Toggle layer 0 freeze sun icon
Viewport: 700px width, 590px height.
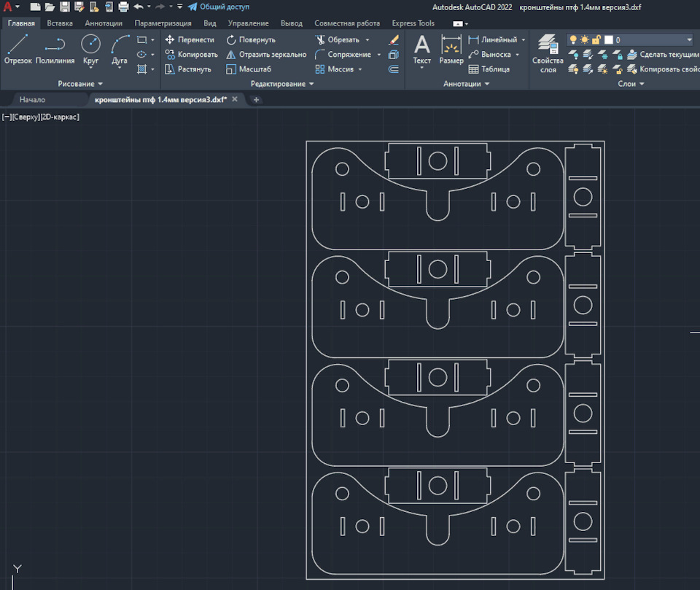pos(584,39)
